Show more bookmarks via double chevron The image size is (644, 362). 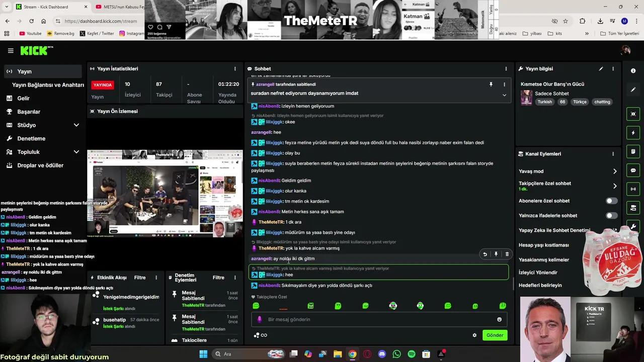point(587,34)
